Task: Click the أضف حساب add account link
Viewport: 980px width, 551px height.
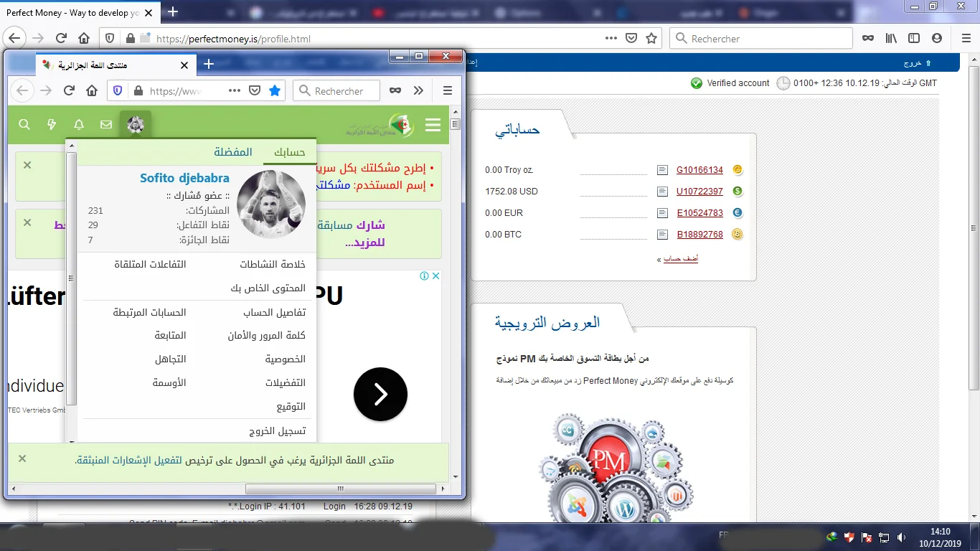Action: tap(680, 259)
